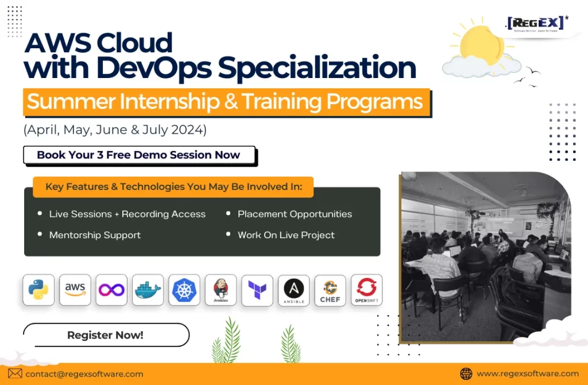Select Mentorship Support text
The width and height of the screenshot is (588, 385).
(x=95, y=235)
